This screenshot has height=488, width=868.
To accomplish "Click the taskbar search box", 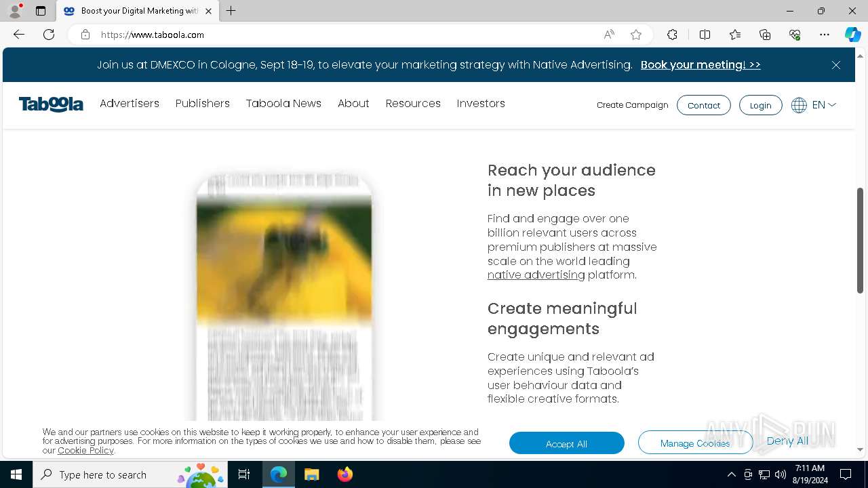I will [130, 474].
